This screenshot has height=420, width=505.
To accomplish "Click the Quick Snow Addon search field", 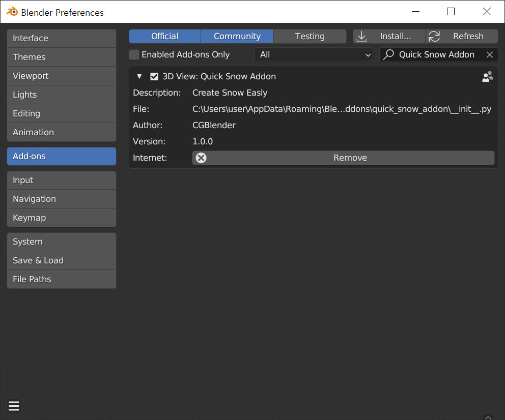I will point(439,55).
